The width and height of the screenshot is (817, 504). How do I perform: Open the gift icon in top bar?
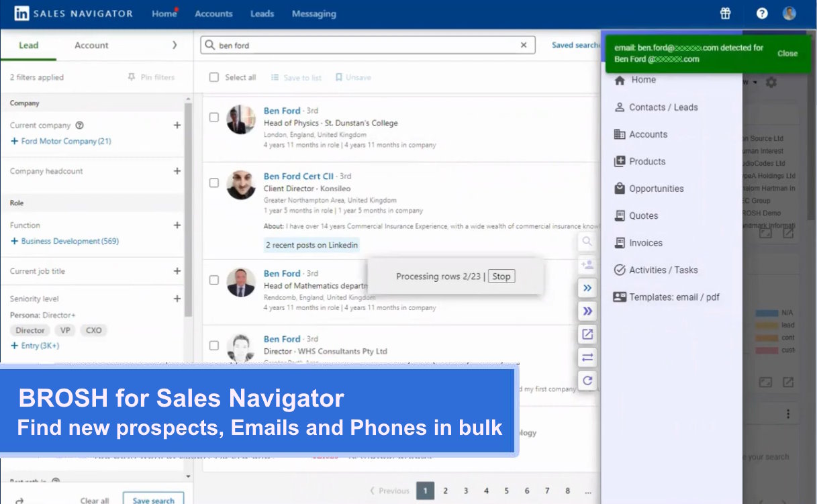(x=725, y=13)
